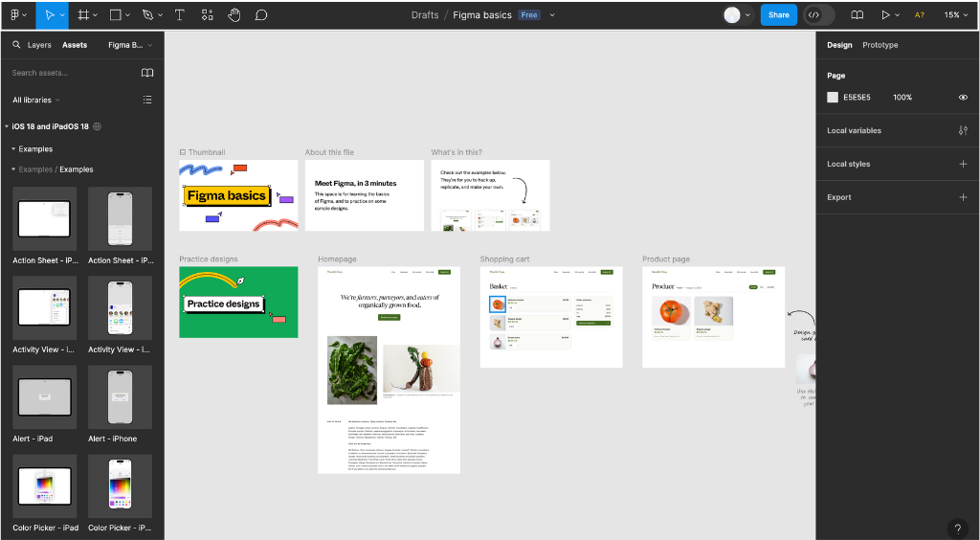Viewport: 980px width, 540px height.
Task: Select the Pen tool
Action: pyautogui.click(x=147, y=15)
